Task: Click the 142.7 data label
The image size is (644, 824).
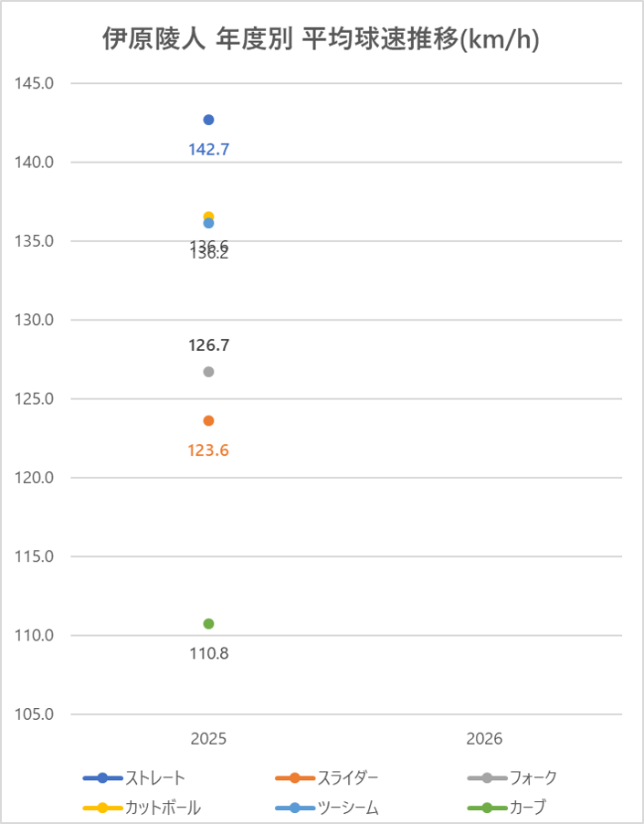Action: pyautogui.click(x=209, y=150)
